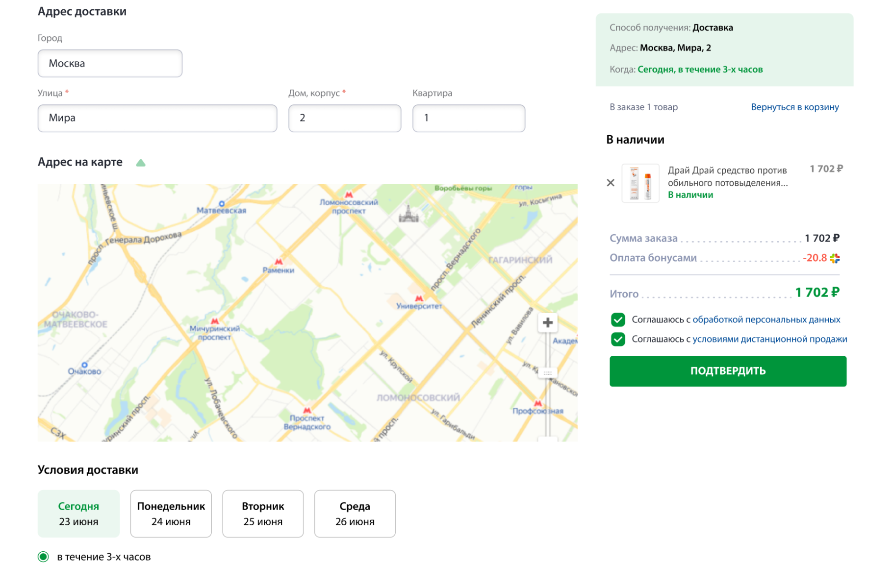Collapse the 'Адрес на карте' map section
892x588 pixels.
(x=141, y=163)
